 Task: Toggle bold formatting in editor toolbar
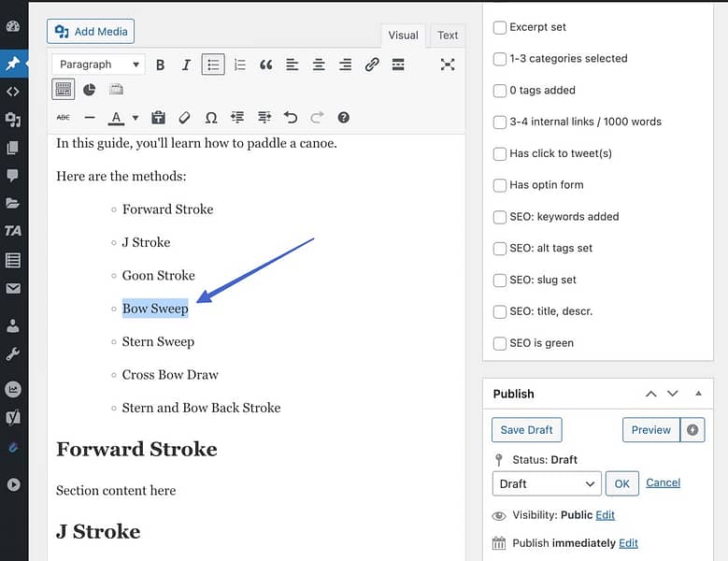tap(160, 65)
